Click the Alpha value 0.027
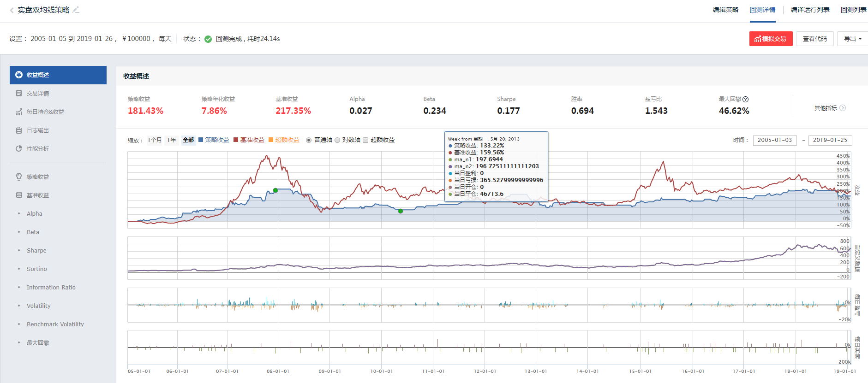This screenshot has height=383, width=868. point(361,111)
